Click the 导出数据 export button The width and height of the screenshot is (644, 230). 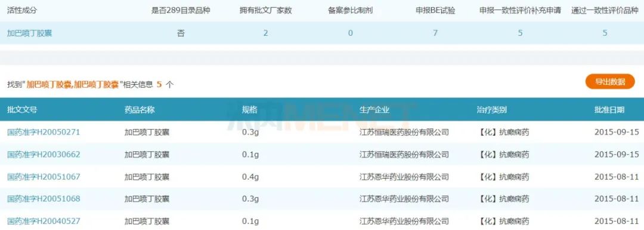click(x=610, y=81)
